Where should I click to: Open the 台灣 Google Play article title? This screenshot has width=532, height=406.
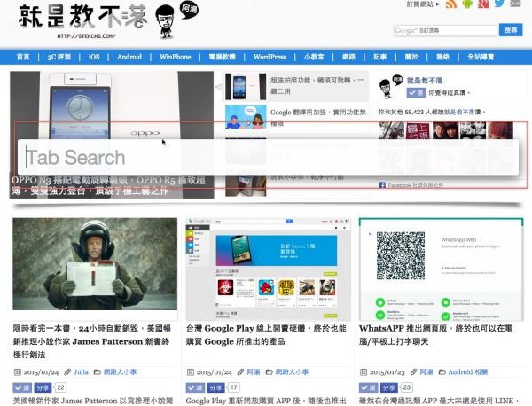coord(266,335)
